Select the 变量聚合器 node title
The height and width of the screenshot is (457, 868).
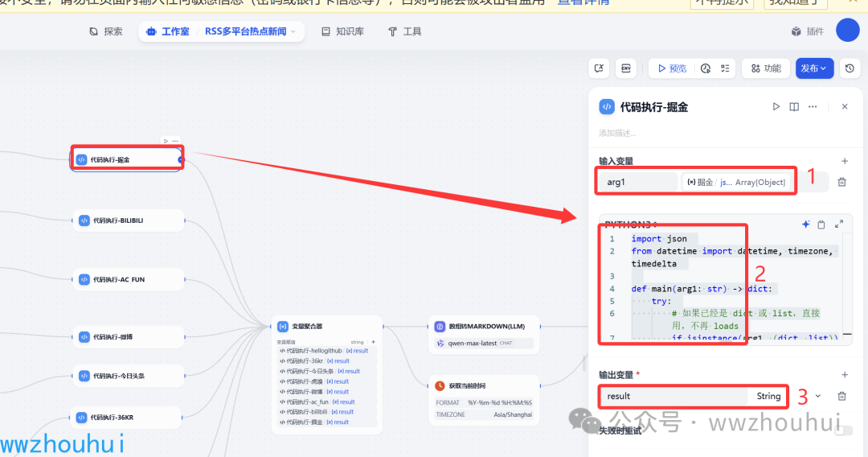307,327
